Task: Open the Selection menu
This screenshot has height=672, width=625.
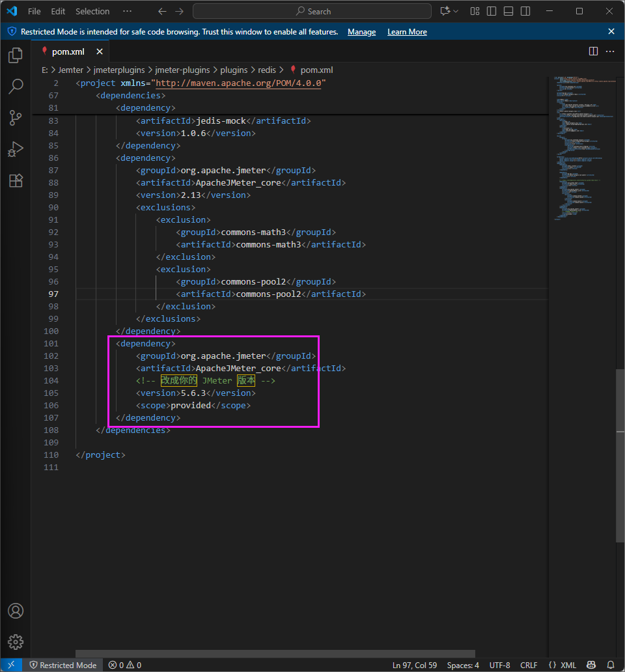Action: click(92, 12)
